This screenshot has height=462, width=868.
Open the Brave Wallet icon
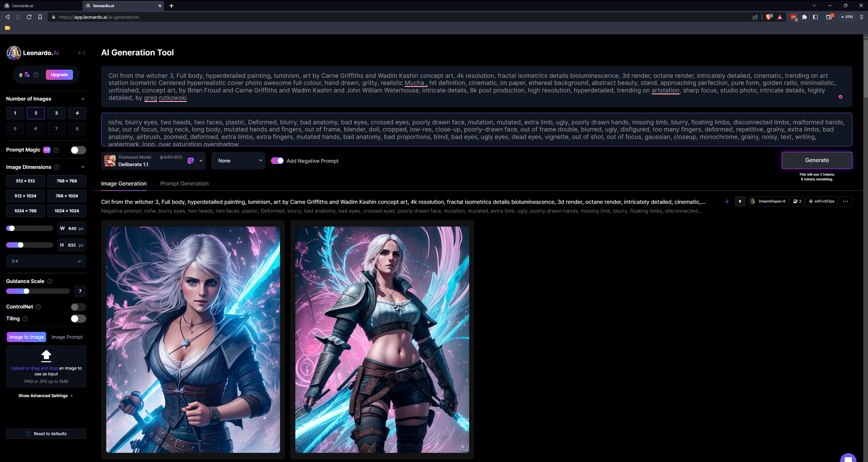coord(829,17)
